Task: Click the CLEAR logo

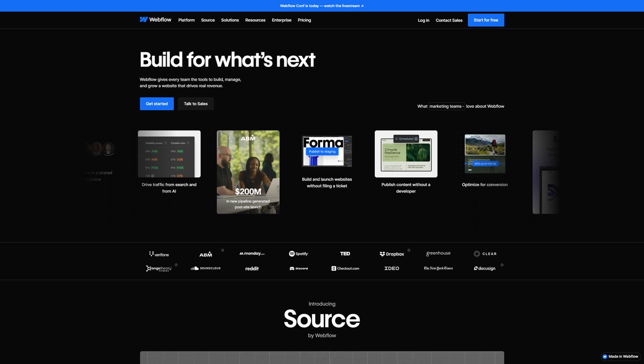Action: pos(485,254)
